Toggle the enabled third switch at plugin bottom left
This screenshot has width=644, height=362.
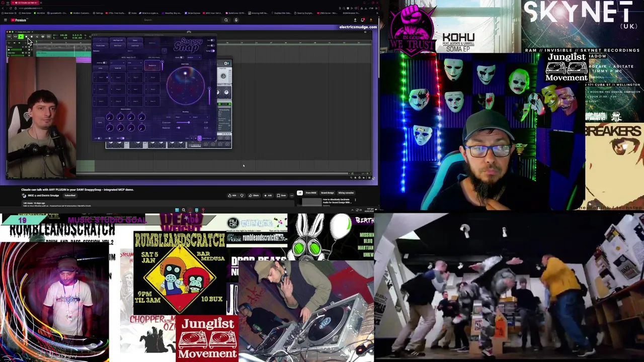coord(122,138)
